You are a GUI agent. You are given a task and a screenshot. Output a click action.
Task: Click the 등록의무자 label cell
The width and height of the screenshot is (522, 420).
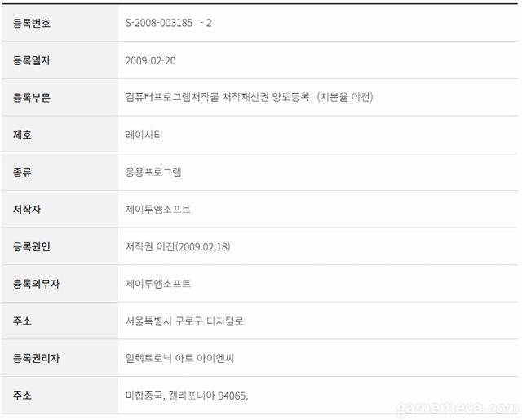pyautogui.click(x=37, y=284)
